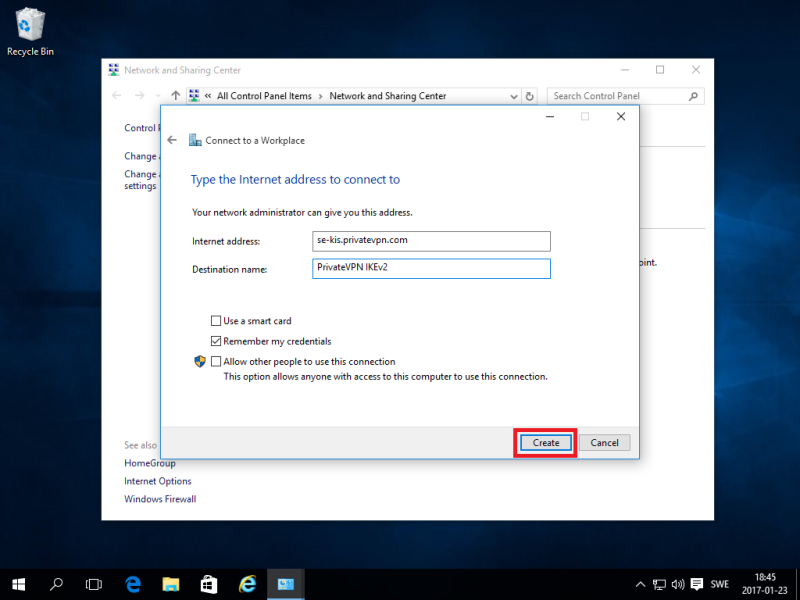Enable Use a smart card checkbox
This screenshot has width=800, height=600.
(x=216, y=321)
